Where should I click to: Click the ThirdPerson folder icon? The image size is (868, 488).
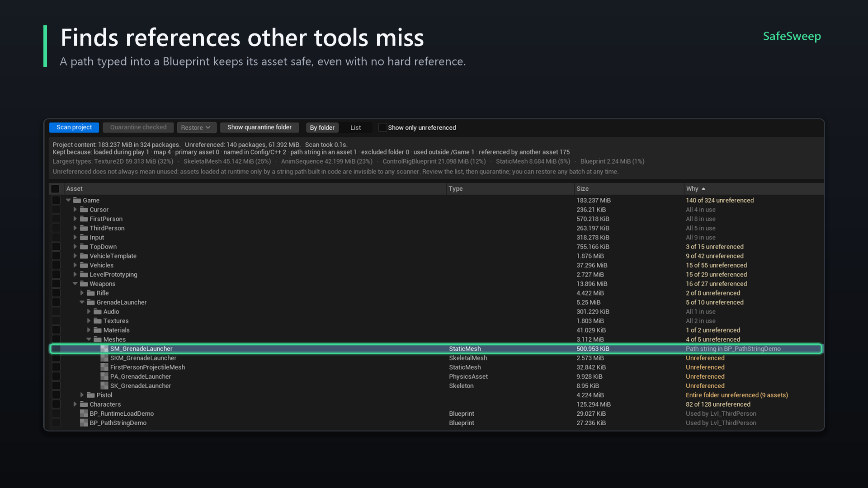coord(84,228)
